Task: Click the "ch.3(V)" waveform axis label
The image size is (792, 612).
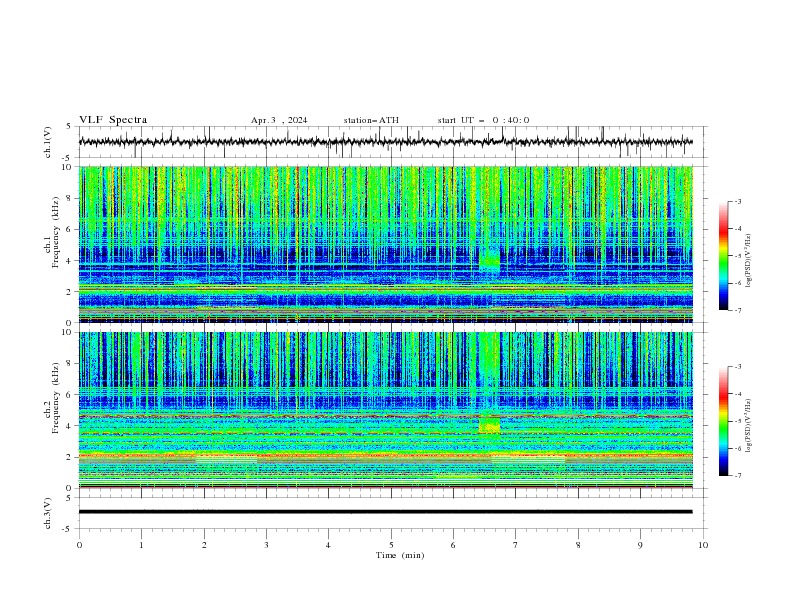Action: 48,513
